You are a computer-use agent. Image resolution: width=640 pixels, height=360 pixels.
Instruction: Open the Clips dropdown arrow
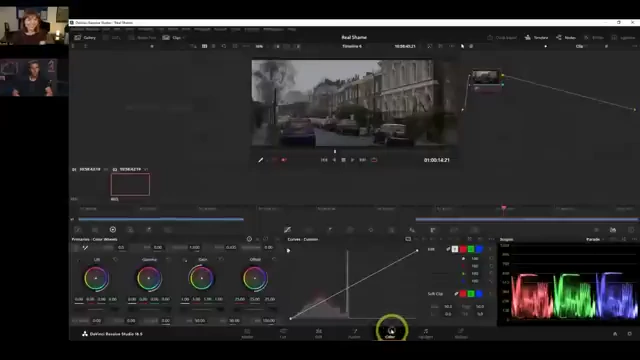point(184,38)
